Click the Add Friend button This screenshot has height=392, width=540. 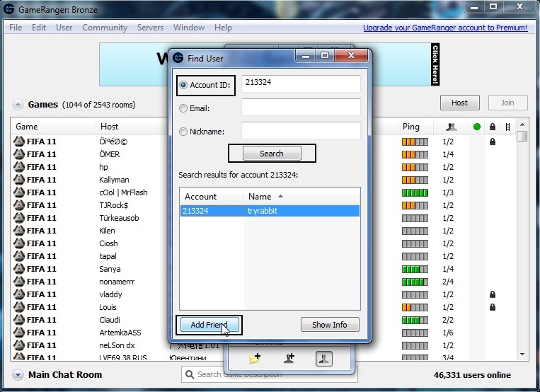209,325
